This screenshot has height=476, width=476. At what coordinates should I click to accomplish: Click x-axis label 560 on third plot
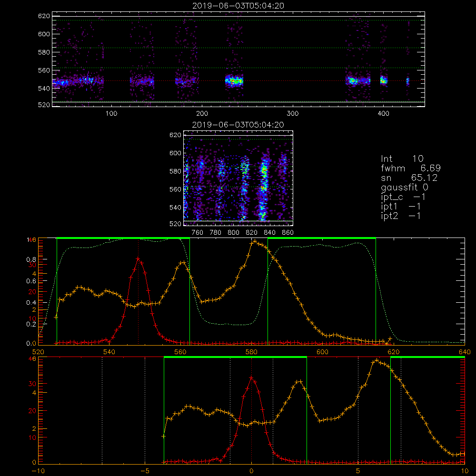pos(180,352)
